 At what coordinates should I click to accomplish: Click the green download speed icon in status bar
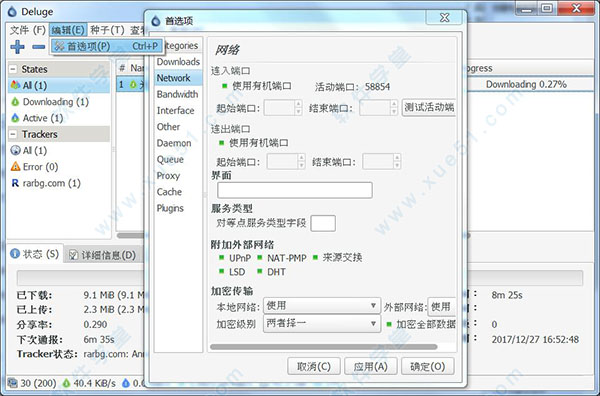point(66,383)
